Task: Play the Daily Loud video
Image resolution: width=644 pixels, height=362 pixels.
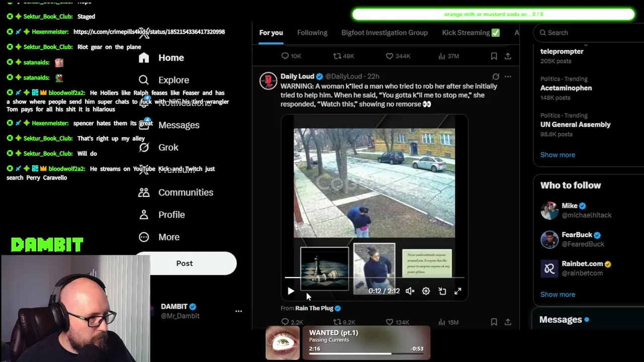Action: pyautogui.click(x=291, y=291)
